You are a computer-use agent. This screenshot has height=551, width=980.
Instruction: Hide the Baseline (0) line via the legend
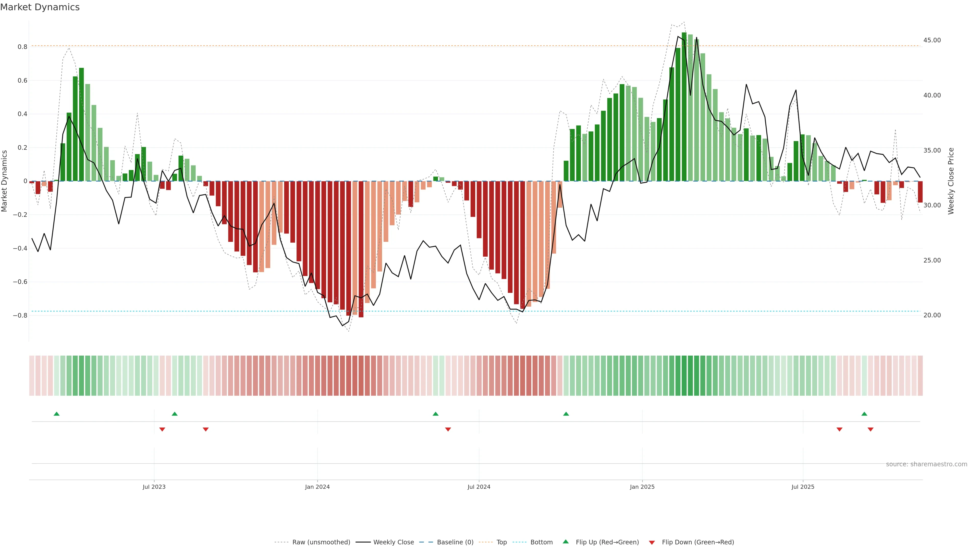pyautogui.click(x=455, y=542)
